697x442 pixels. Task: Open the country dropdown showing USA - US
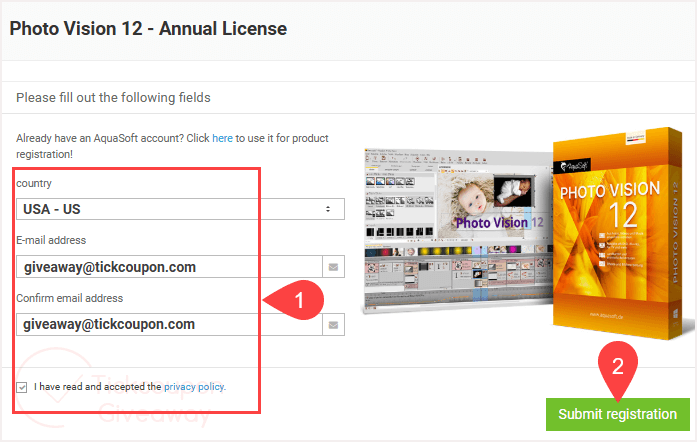180,209
